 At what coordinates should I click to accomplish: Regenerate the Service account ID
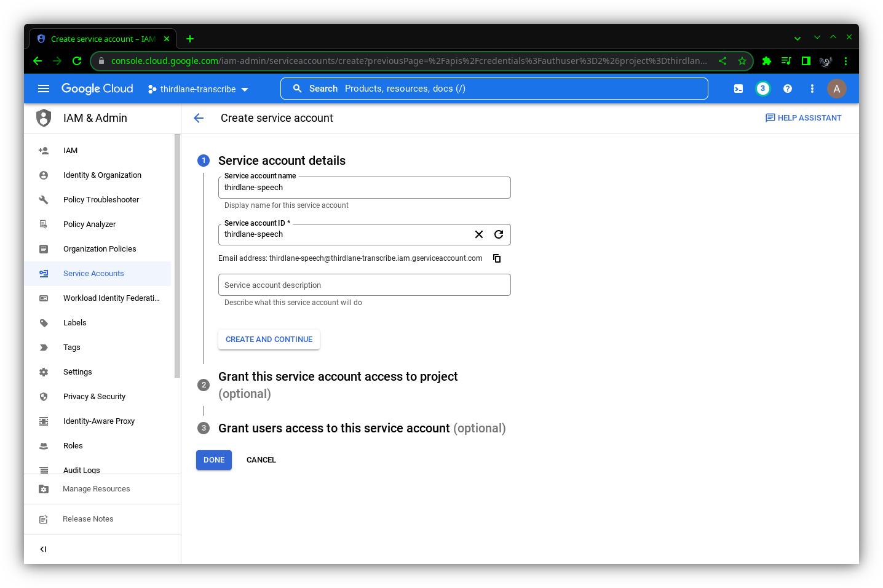point(499,234)
